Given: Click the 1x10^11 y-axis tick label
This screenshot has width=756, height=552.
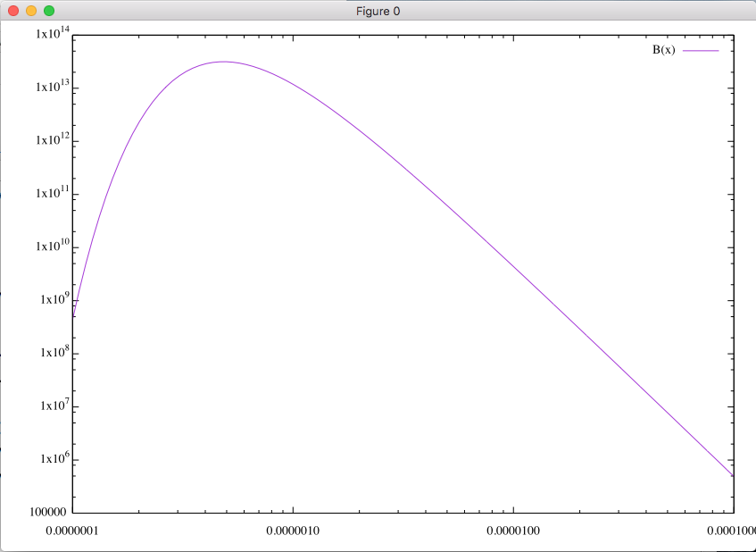Looking at the screenshot, I should pyautogui.click(x=52, y=195).
